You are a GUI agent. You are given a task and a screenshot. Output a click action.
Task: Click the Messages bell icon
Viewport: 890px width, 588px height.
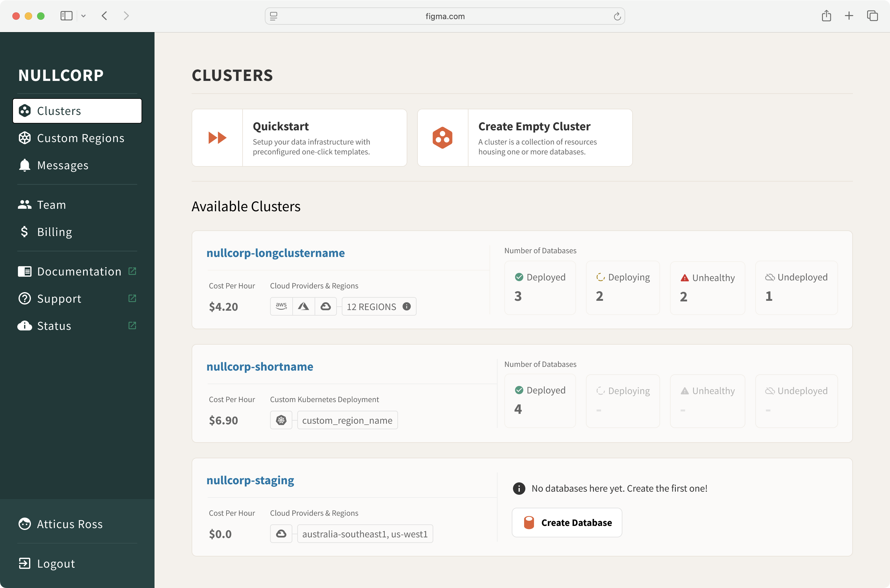coord(24,165)
